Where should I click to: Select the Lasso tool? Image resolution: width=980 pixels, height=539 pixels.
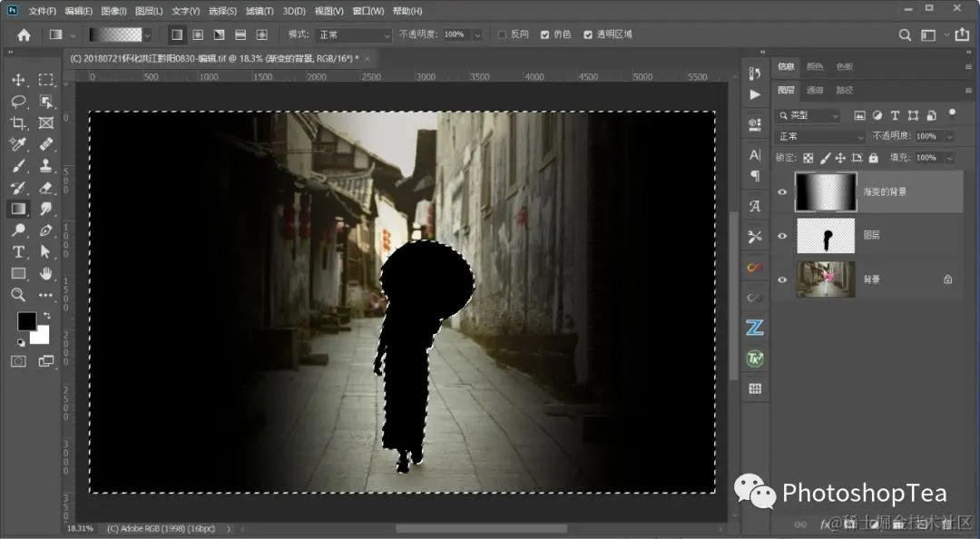[x=18, y=102]
